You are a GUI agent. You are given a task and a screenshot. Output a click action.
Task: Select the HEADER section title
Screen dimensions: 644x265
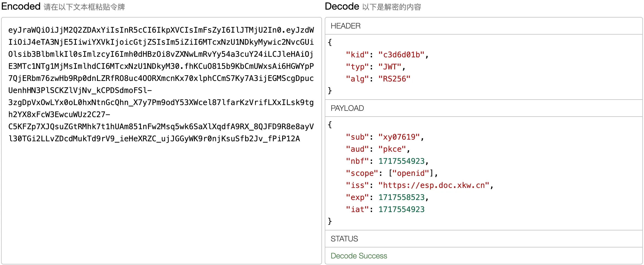coord(345,26)
